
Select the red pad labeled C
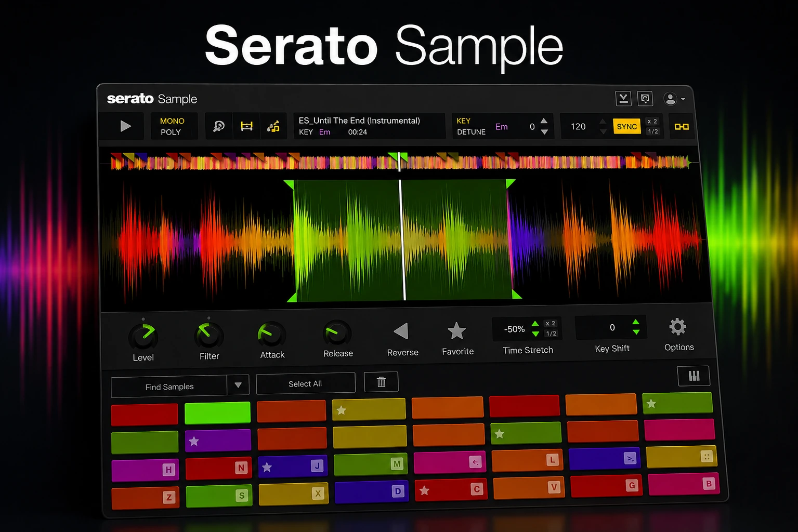click(x=450, y=489)
